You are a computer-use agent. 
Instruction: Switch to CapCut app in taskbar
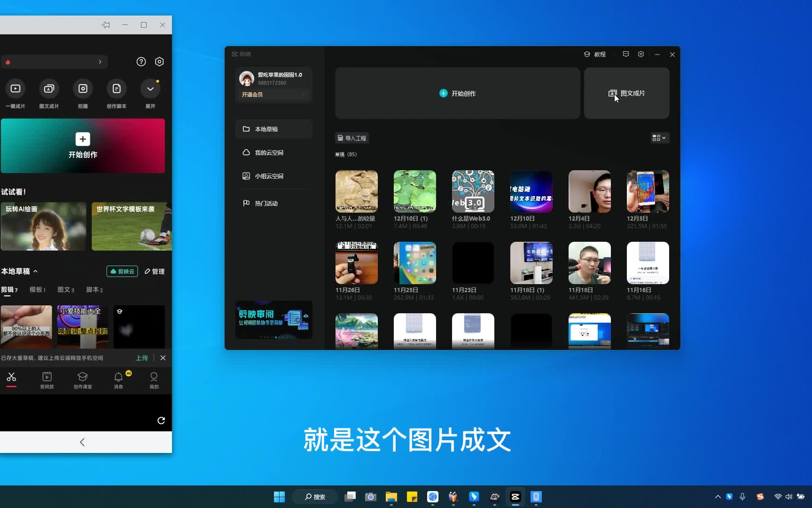tap(515, 497)
